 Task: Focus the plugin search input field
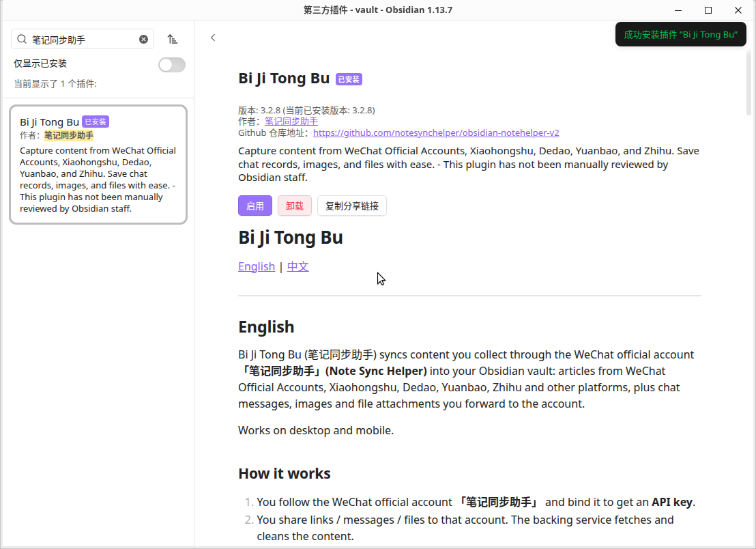pyautogui.click(x=83, y=39)
